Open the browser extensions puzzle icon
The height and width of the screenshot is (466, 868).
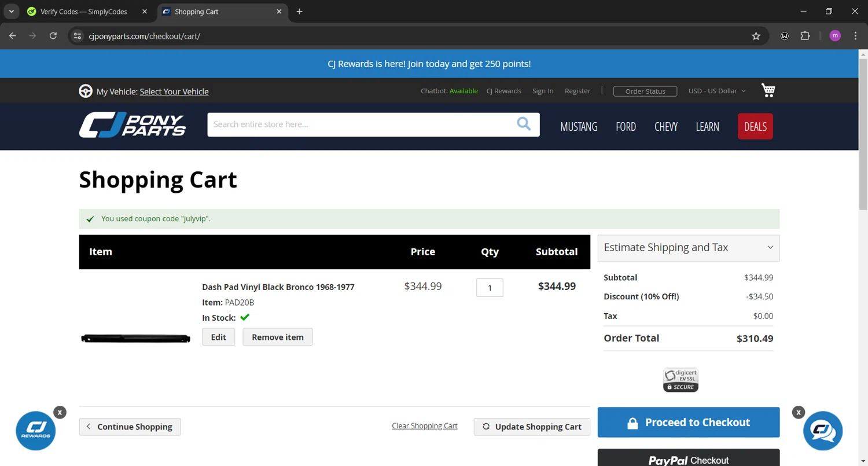[x=805, y=36]
